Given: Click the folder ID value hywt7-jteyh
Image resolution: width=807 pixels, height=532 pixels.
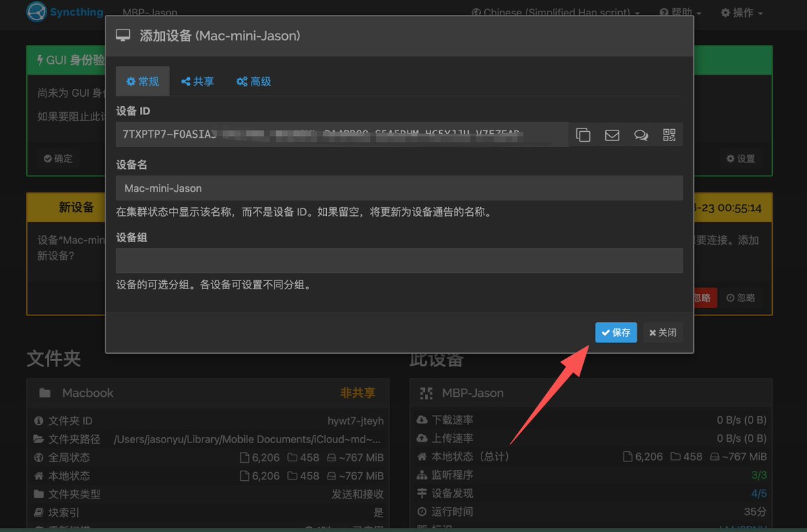Looking at the screenshot, I should tap(356, 421).
